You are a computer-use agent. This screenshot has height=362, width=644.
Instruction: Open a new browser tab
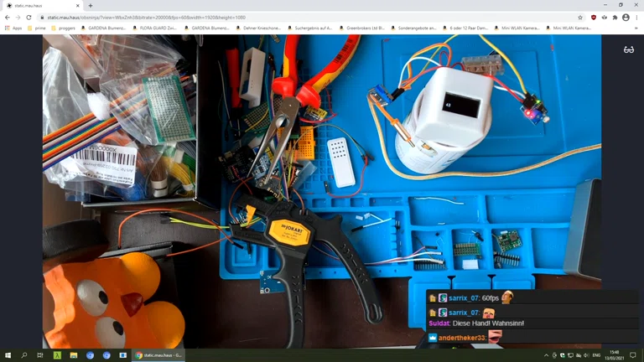[x=91, y=5]
